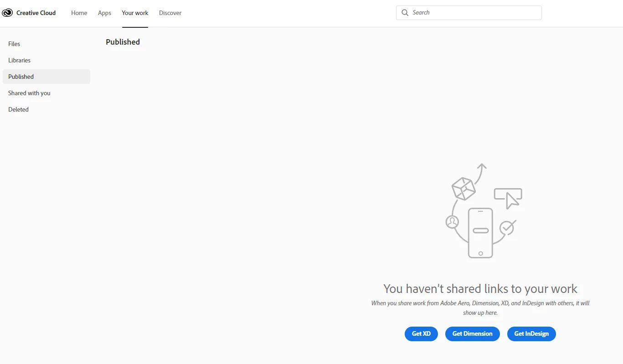The height and width of the screenshot is (364, 623).
Task: Click the Get Dimension button
Action: (472, 334)
